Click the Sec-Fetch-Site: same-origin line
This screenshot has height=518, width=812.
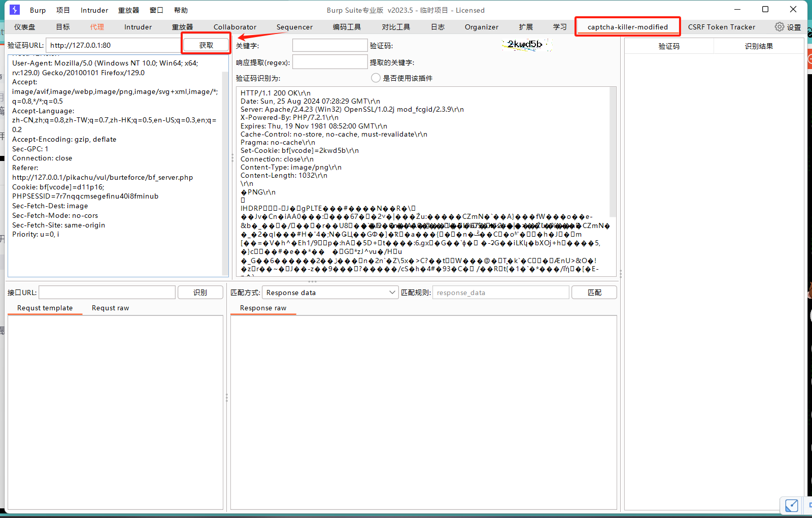(x=58, y=225)
